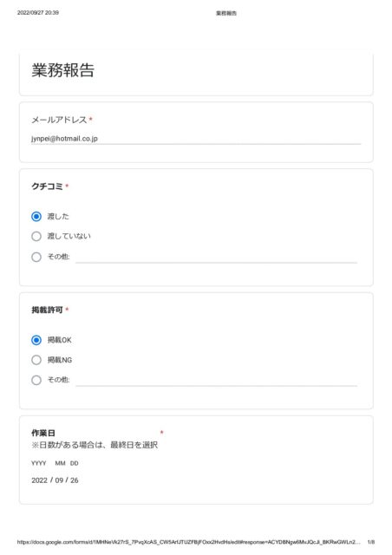The height and width of the screenshot is (555, 392).
Task: Choose その他 under 掲載許可
Action: click(36, 380)
